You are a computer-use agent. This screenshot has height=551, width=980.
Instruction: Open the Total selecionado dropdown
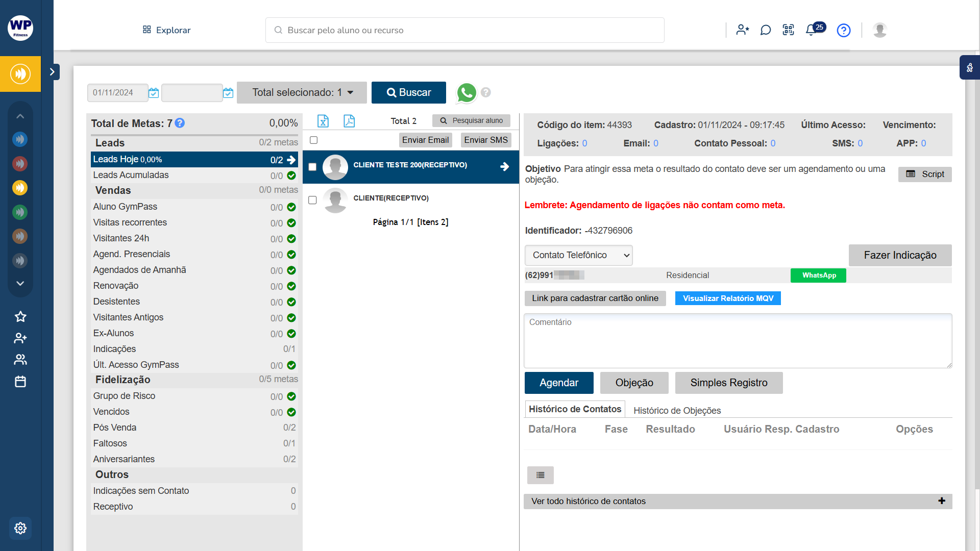(302, 93)
